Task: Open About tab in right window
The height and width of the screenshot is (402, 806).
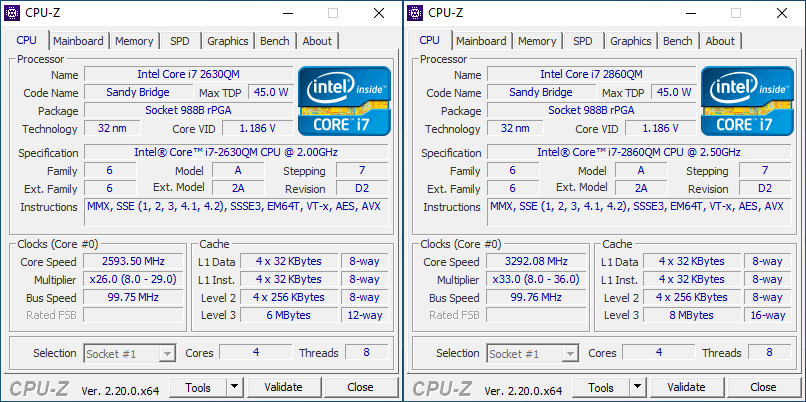Action: coord(720,41)
